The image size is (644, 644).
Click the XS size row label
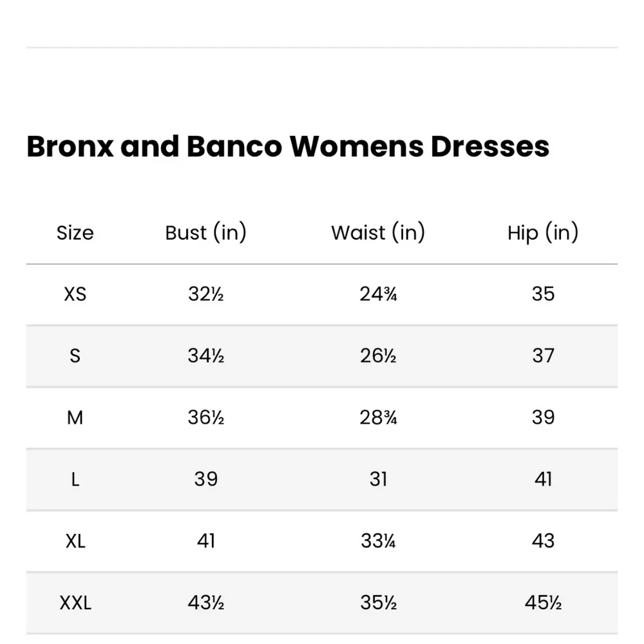click(x=75, y=294)
